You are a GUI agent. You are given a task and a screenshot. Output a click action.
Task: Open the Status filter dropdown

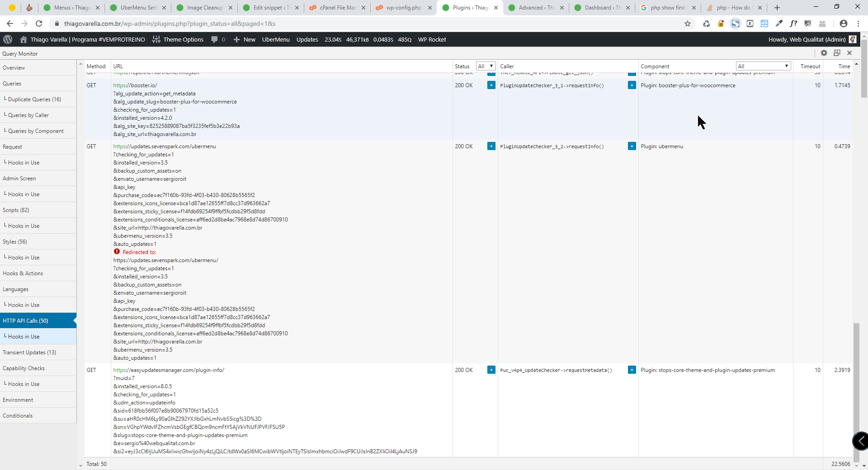[x=486, y=66]
